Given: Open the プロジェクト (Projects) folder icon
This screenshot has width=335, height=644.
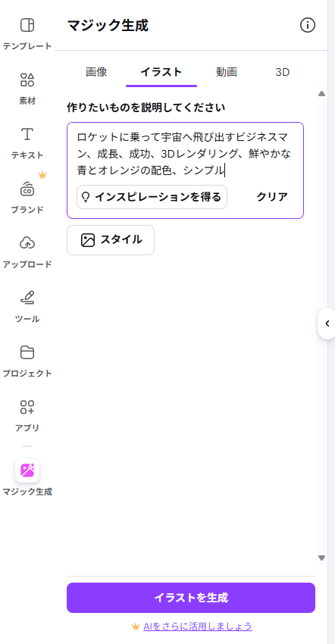Looking at the screenshot, I should 27,352.
